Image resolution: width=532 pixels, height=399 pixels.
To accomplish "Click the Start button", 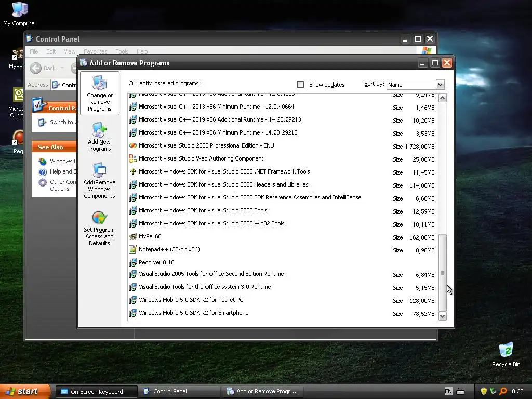I will [x=25, y=391].
